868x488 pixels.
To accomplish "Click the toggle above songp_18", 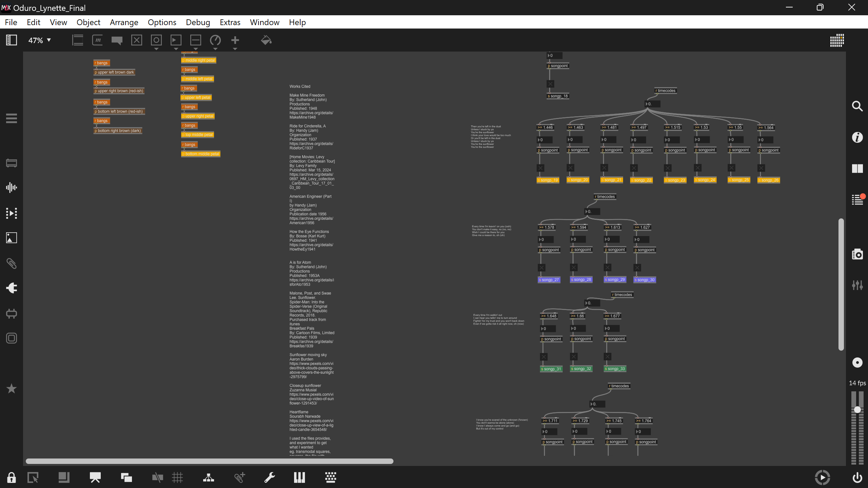I will 550,84.
